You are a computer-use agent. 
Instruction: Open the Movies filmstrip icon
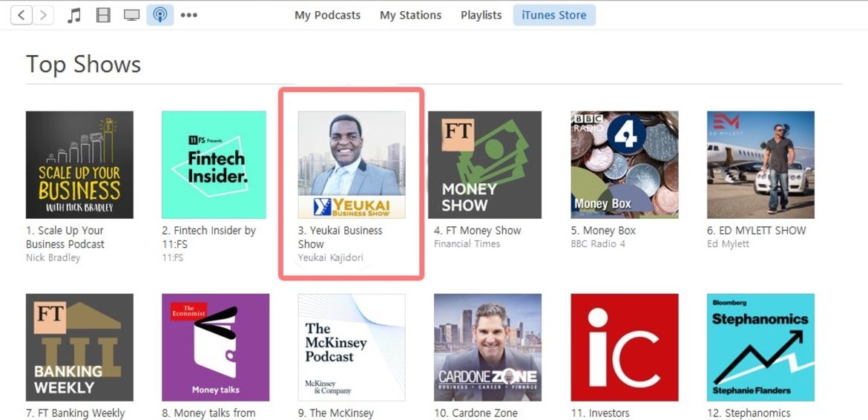(103, 15)
